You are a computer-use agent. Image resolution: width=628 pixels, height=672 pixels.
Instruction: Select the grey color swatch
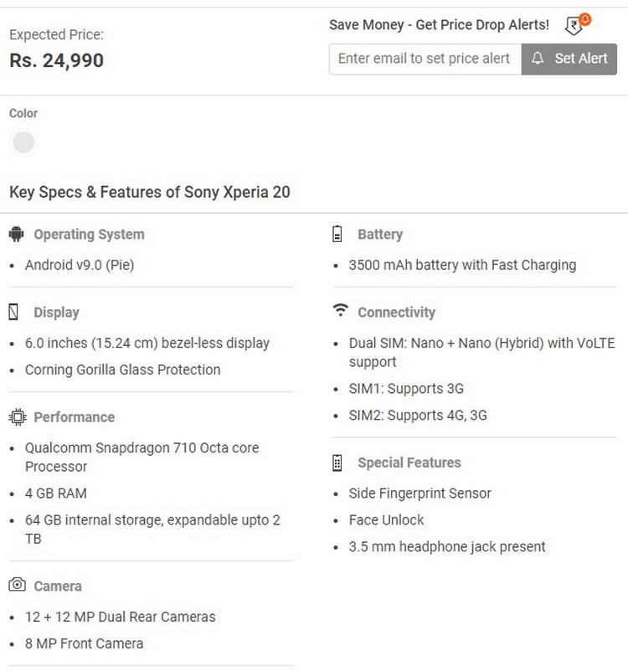[x=23, y=142]
